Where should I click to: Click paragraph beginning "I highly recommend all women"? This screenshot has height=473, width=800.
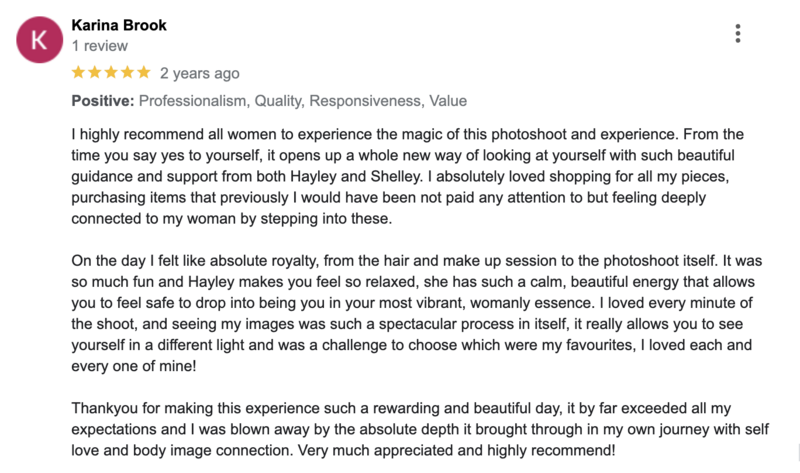coord(408,177)
